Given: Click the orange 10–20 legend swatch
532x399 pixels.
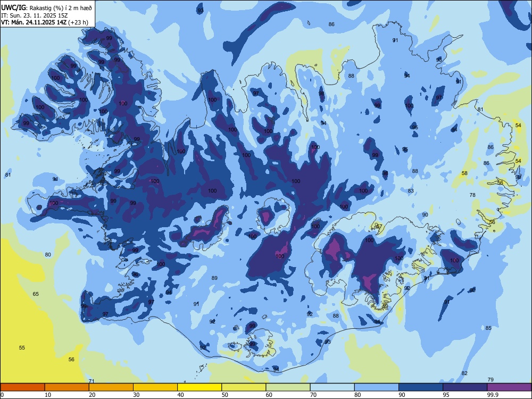Looking at the screenshot, I should tap(67, 387).
